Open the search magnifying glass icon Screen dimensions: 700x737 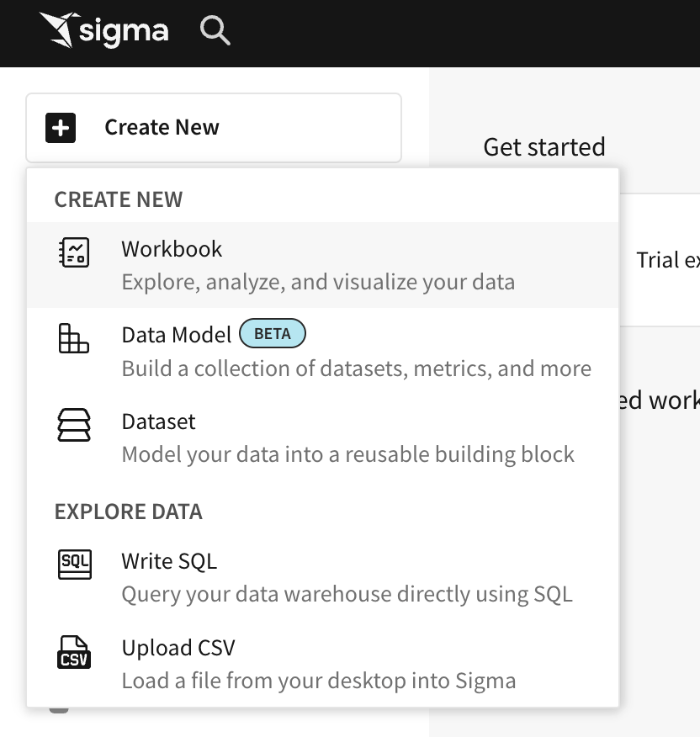point(214,30)
